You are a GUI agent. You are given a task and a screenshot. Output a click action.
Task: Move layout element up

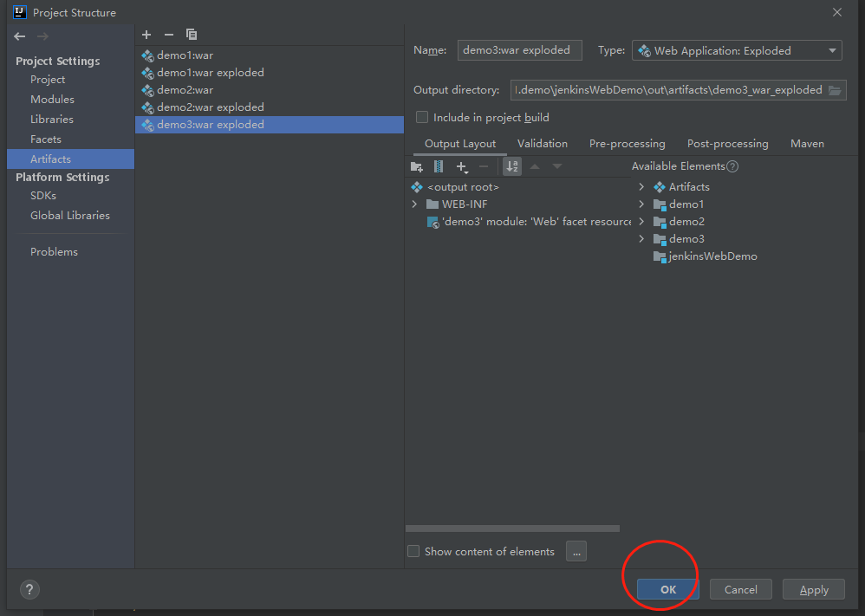[535, 166]
